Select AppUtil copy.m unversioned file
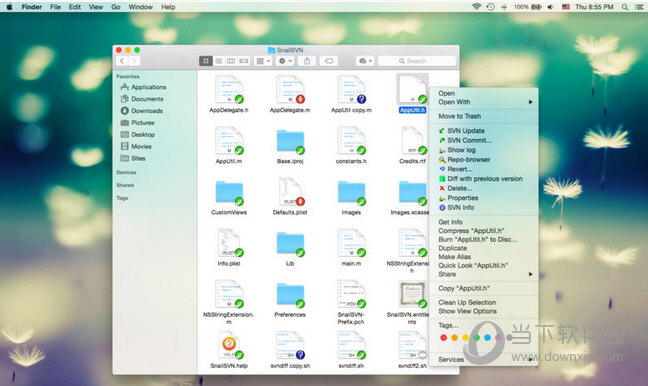The height and width of the screenshot is (386, 648). point(351,90)
